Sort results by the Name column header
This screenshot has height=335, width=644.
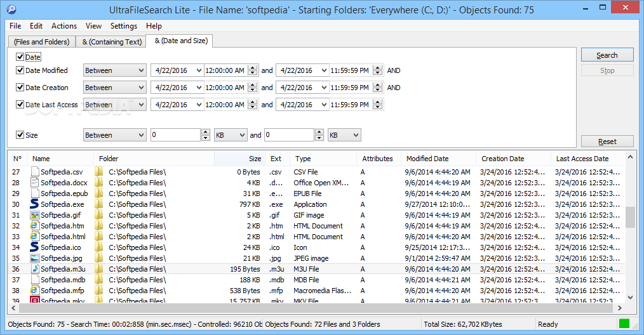tap(60, 159)
